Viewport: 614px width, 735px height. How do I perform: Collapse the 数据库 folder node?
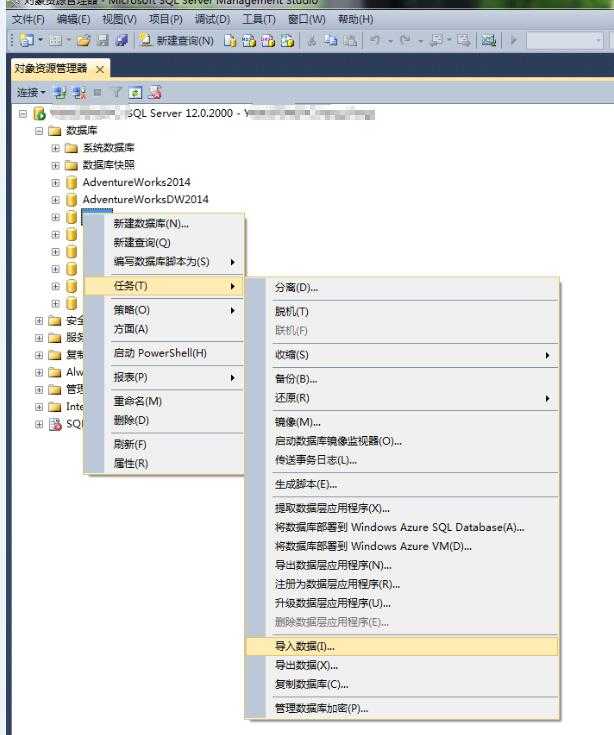[39, 131]
